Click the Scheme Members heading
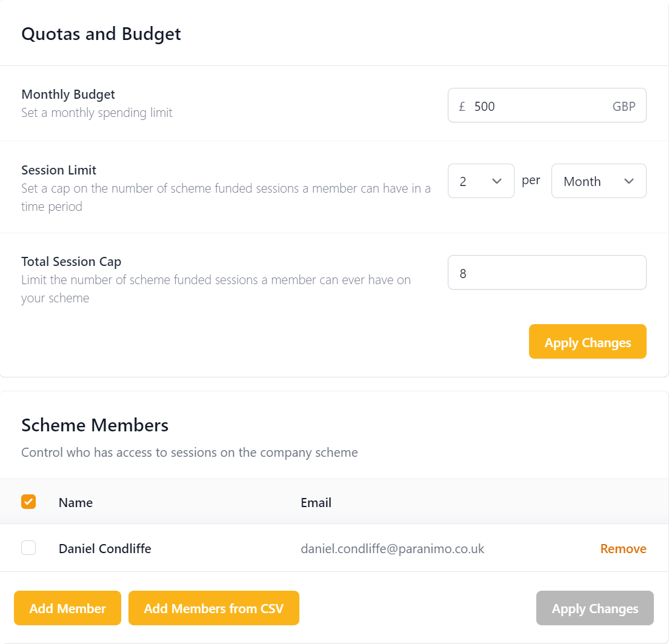 tap(95, 425)
